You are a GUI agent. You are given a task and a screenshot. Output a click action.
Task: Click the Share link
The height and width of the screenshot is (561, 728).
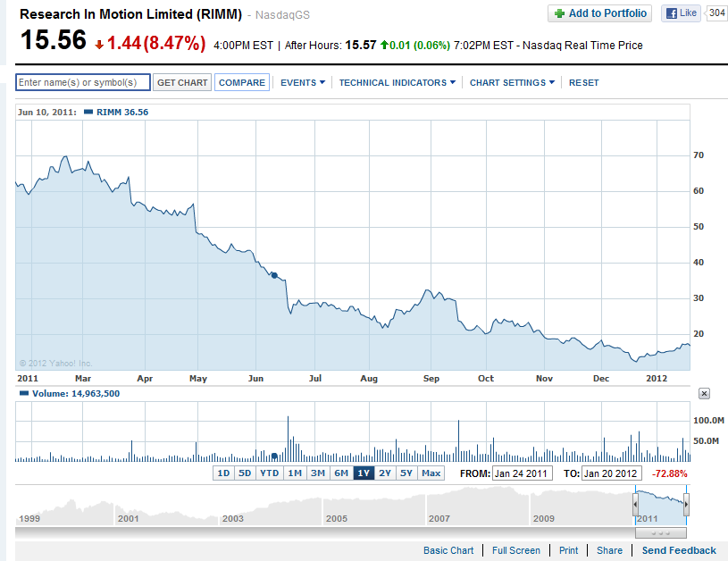(609, 550)
